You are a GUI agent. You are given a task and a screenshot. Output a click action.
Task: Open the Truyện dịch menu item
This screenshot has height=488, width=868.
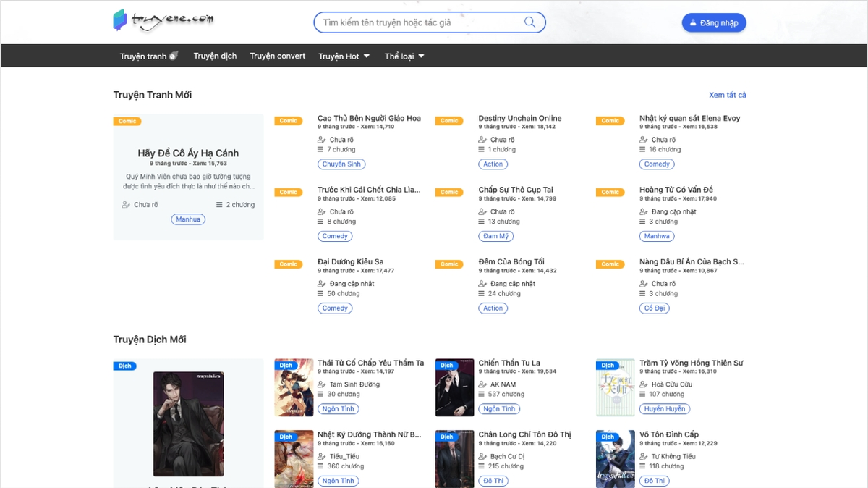pos(215,56)
